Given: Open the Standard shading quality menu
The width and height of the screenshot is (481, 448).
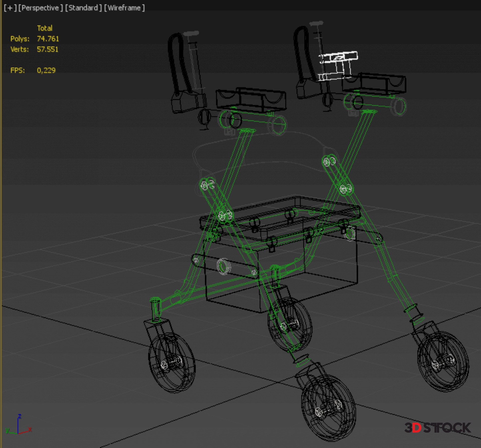Looking at the screenshot, I should tap(83, 8).
